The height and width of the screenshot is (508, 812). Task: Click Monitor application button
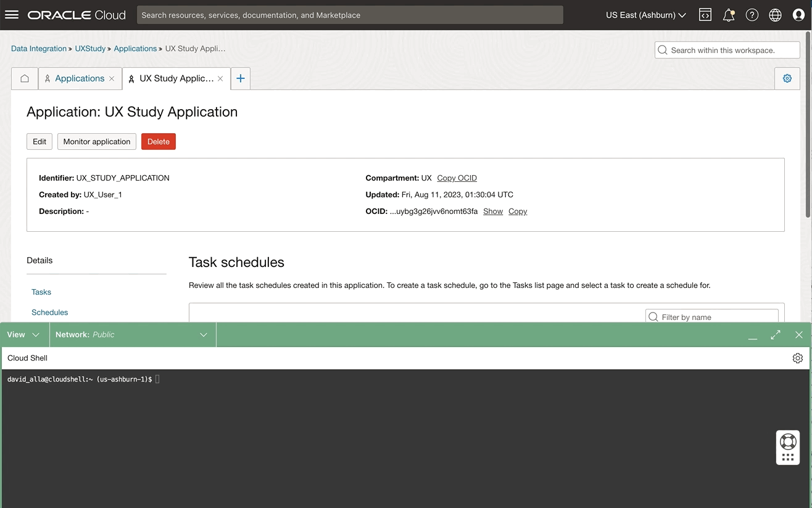[97, 141]
